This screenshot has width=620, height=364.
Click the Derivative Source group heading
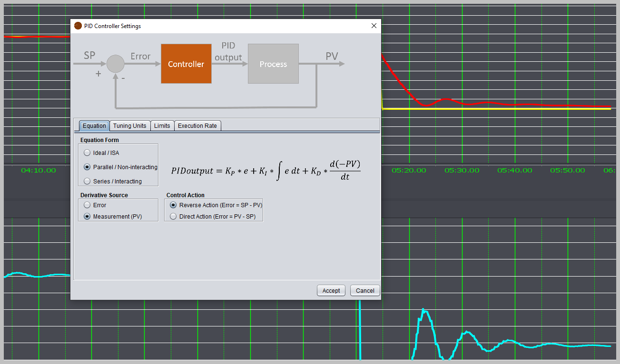[104, 195]
